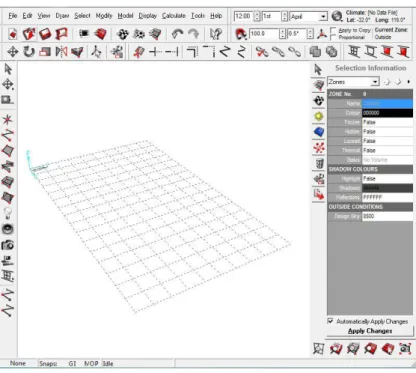The height and width of the screenshot is (373, 416).
Task: Click the Undo arrow icon
Action: pyautogui.click(x=177, y=34)
